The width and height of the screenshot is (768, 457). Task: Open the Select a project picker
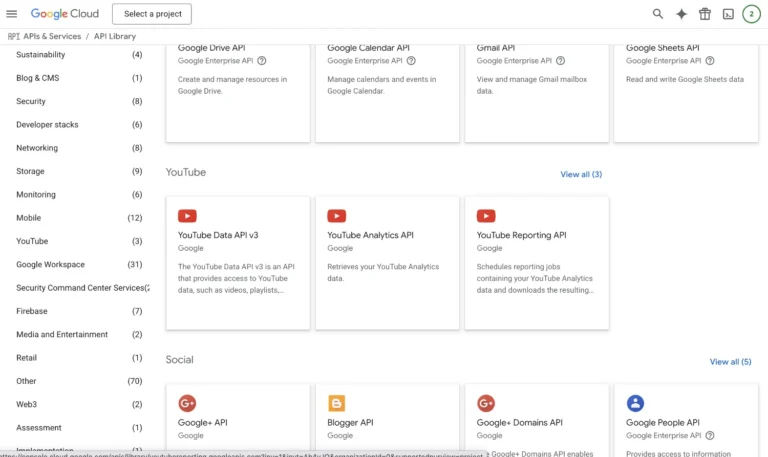152,14
